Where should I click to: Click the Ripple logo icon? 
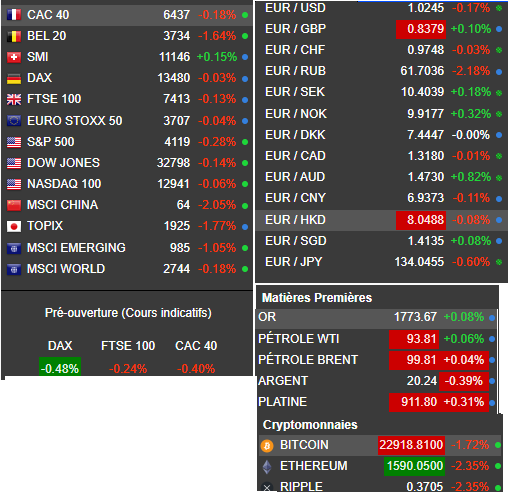(267, 487)
